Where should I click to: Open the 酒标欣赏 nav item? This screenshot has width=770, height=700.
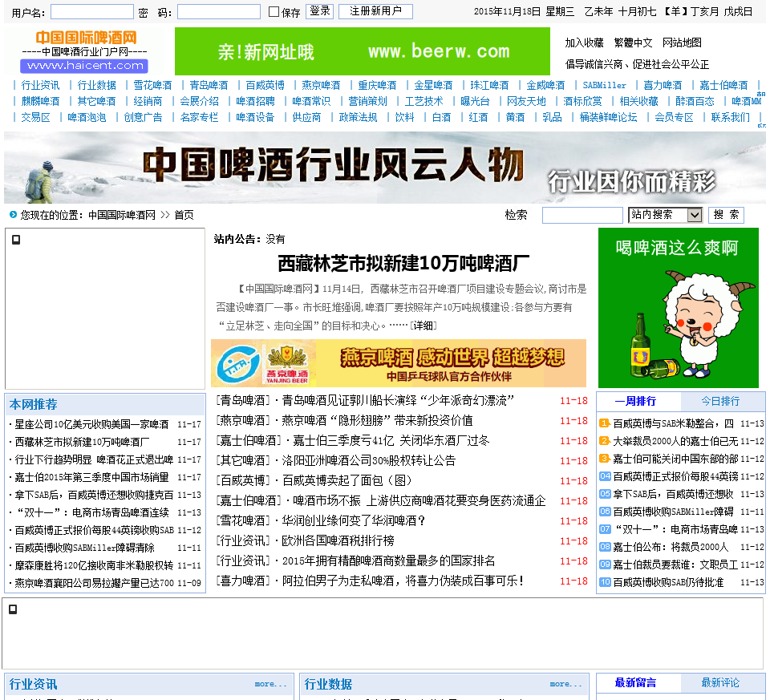coord(582,101)
